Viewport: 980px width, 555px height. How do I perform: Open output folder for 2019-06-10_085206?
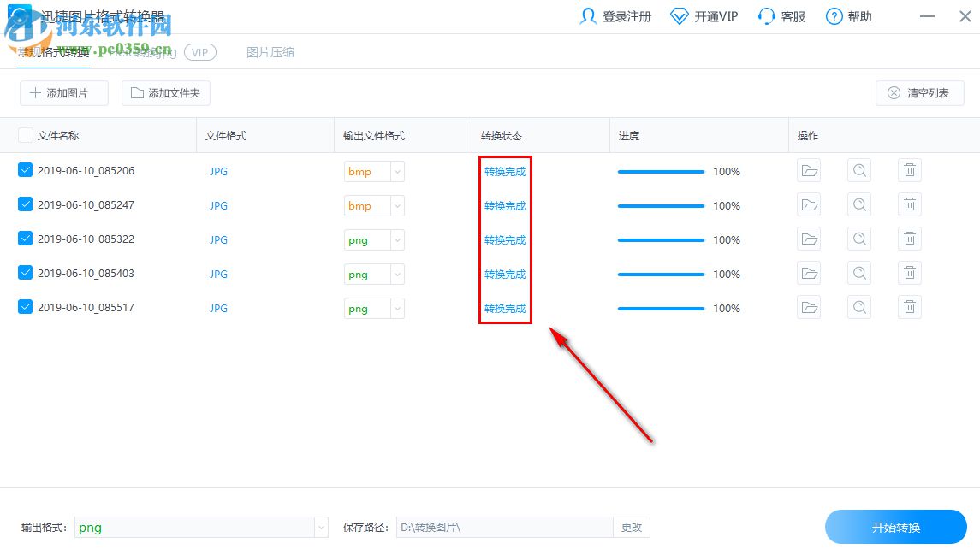tap(808, 170)
